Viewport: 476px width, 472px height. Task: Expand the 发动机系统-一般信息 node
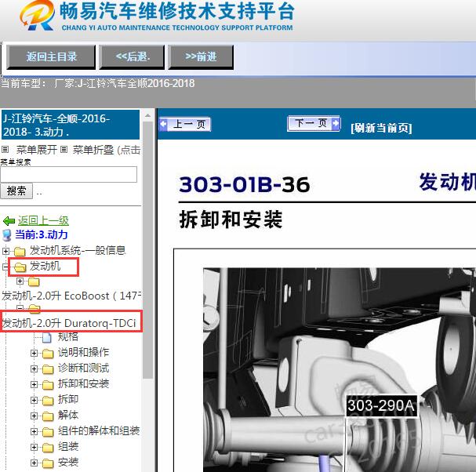[x=5, y=251]
